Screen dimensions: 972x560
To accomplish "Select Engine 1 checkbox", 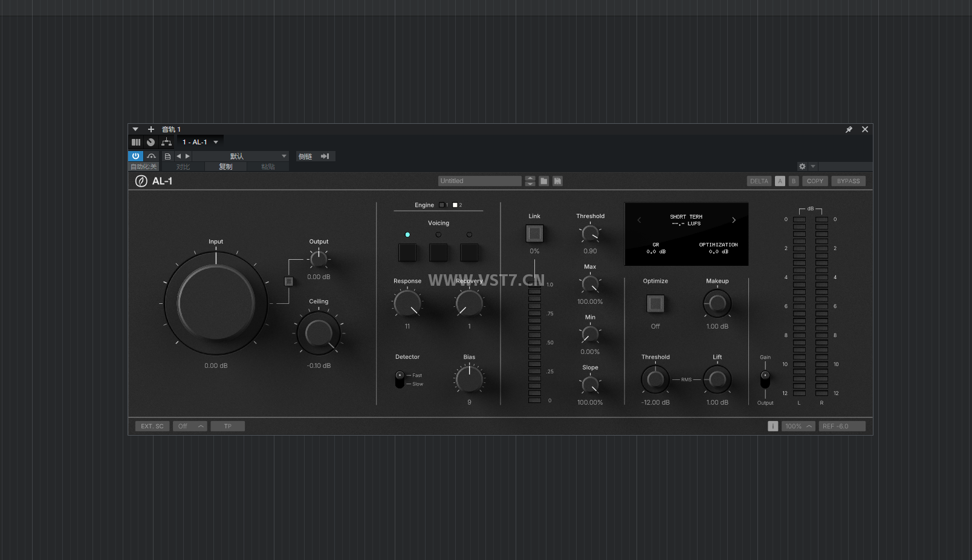I will click(442, 205).
